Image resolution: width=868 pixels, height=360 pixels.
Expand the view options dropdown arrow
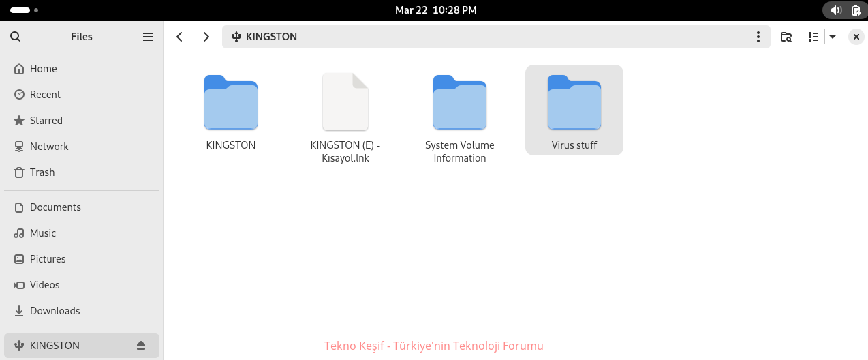(833, 37)
